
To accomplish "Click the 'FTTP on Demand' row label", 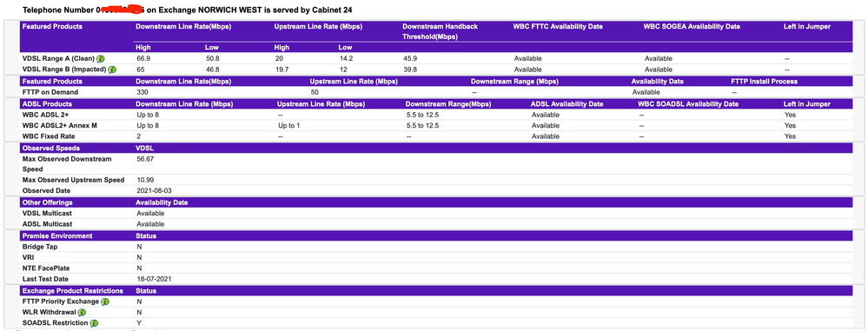I will [x=50, y=92].
